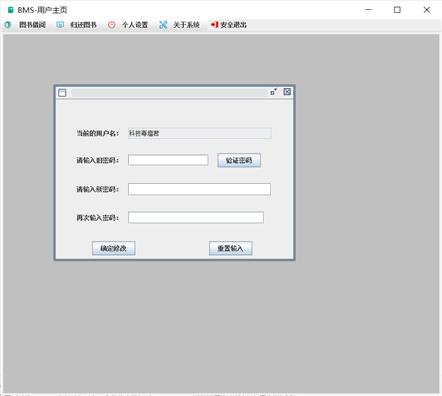Focus the new password field

[x=199, y=189]
